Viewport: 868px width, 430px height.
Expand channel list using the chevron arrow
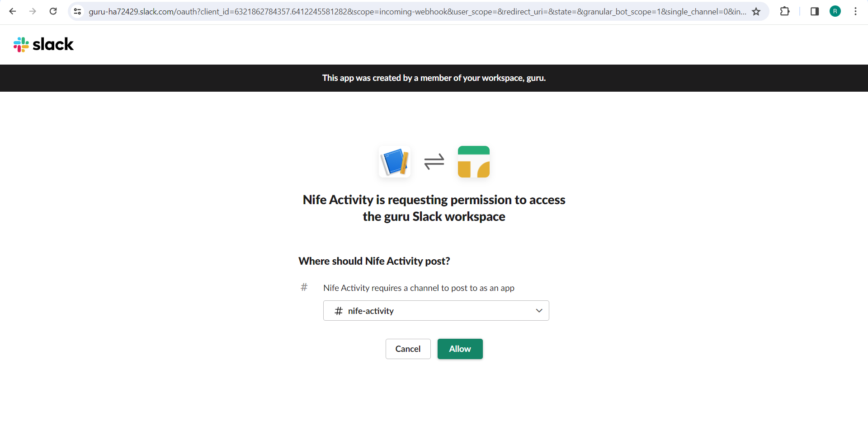coord(539,311)
